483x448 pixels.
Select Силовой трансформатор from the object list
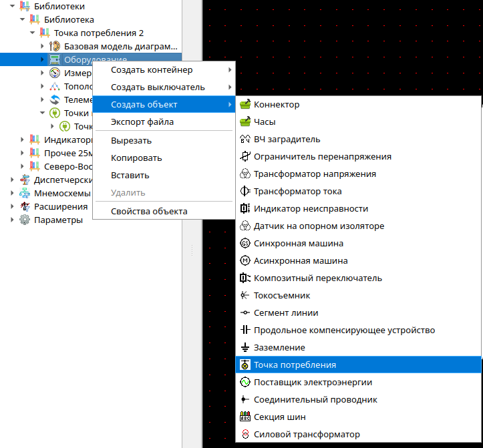tap(307, 434)
